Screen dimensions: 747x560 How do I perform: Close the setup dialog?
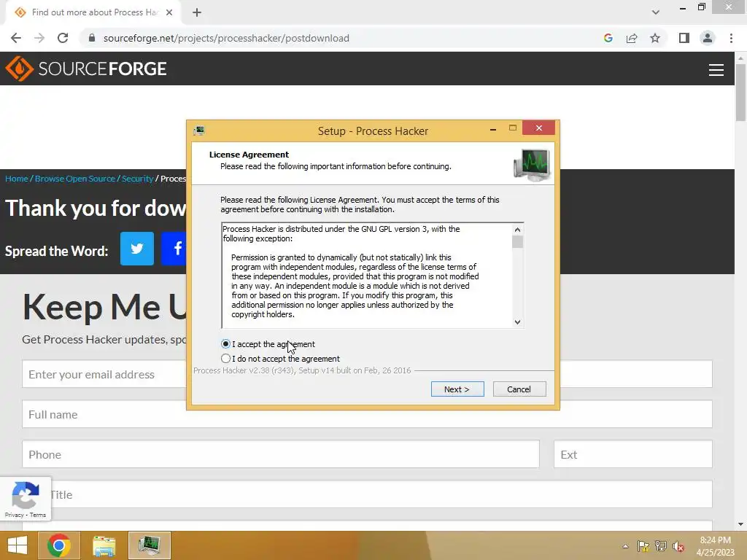point(539,128)
